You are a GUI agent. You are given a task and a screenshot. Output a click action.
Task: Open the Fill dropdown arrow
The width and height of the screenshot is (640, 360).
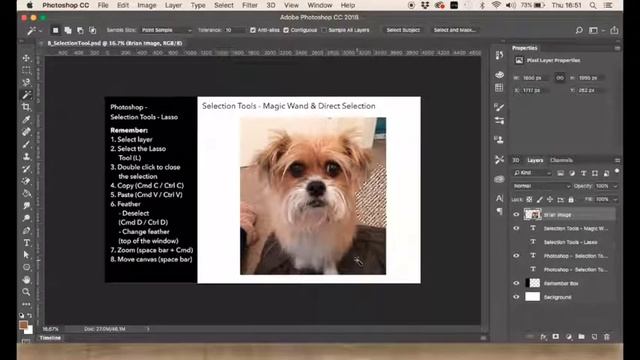tap(615, 200)
